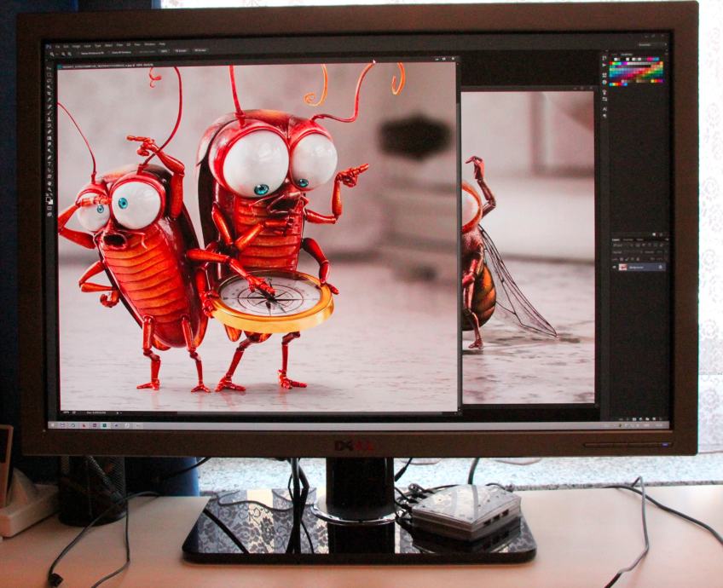Click the zoom percentage field in status bar
Viewport: 723px width, 588px height.
pos(66,412)
